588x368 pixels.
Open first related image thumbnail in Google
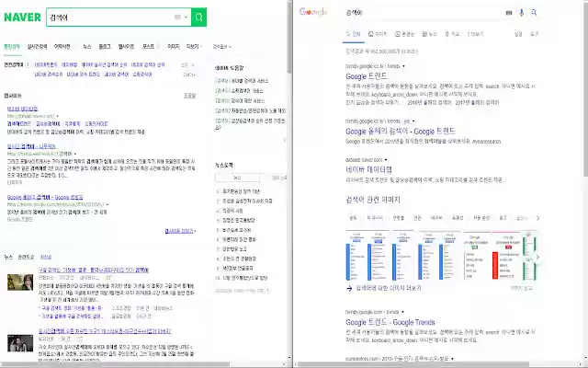point(367,256)
